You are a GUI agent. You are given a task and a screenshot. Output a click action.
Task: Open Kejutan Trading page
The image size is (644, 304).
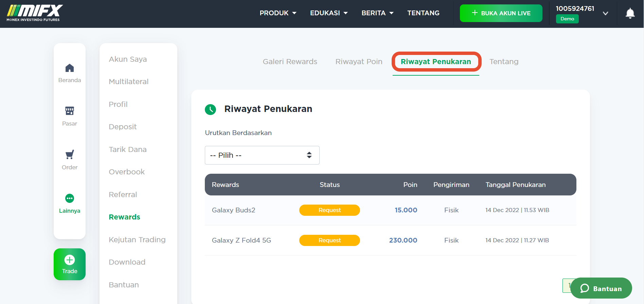tap(137, 240)
